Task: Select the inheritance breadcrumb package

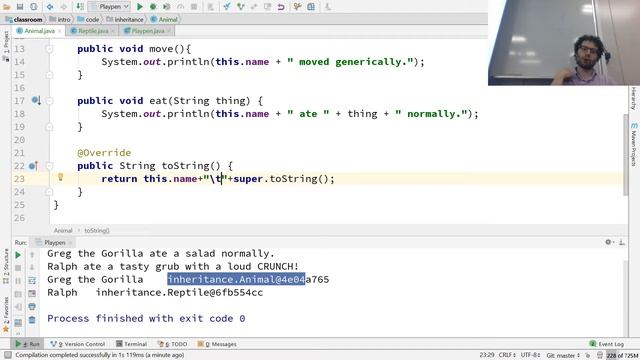Action: (125, 19)
